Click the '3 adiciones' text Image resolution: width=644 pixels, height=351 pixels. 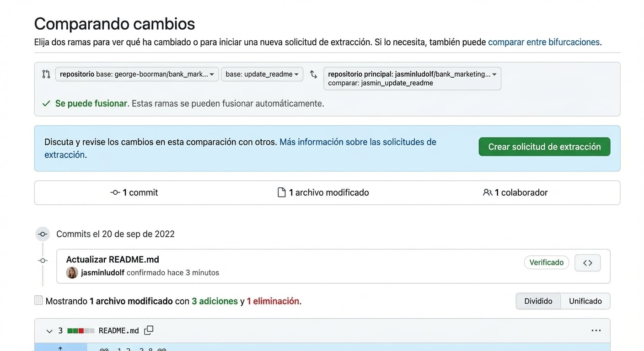[x=215, y=301]
